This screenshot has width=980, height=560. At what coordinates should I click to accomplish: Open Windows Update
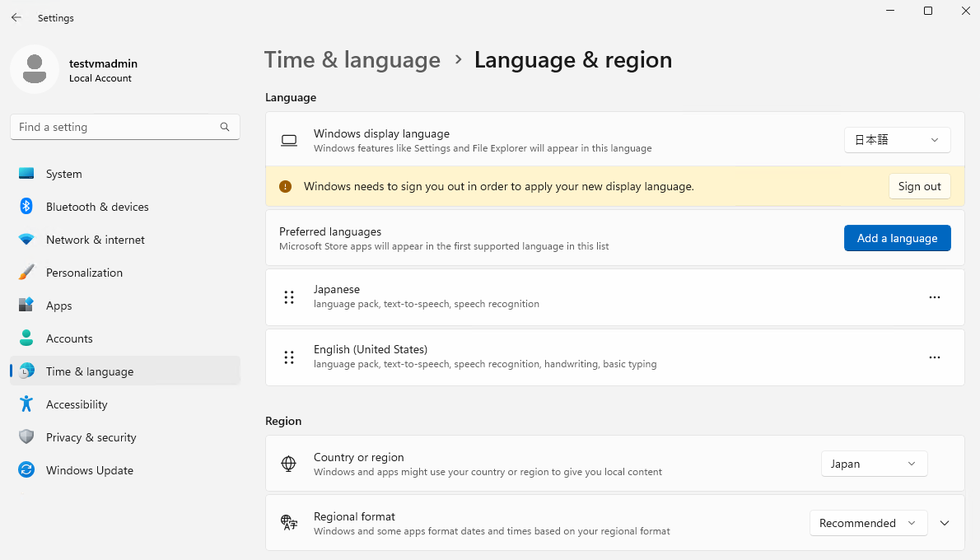coord(125,470)
